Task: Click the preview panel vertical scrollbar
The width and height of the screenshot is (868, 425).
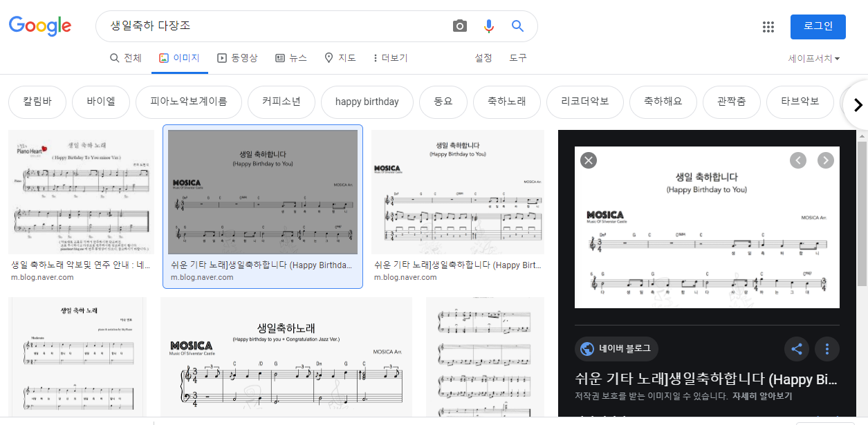Action: point(862,214)
